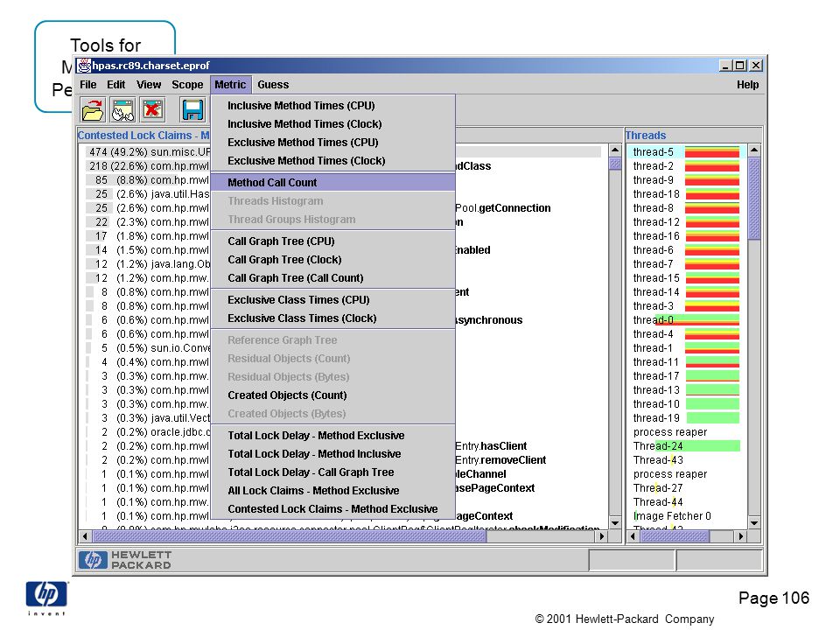
Task: Close the open Metric menu
Action: point(230,85)
